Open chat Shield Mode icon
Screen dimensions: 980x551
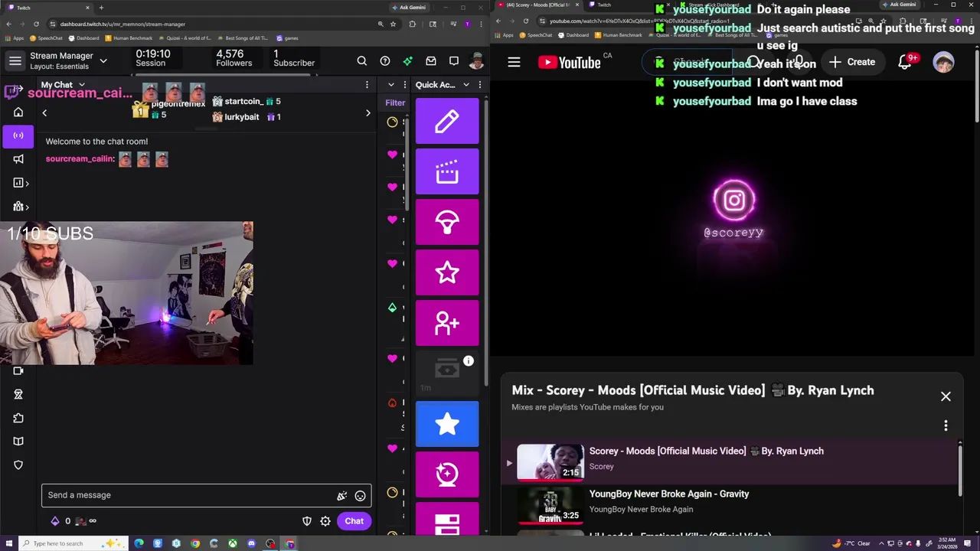pyautogui.click(x=307, y=521)
